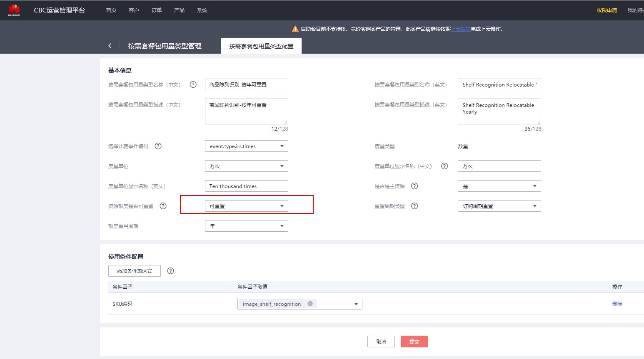
Task: Open the 资源额度是否可重置 dropdown showing 可重置
Action: tap(247, 206)
